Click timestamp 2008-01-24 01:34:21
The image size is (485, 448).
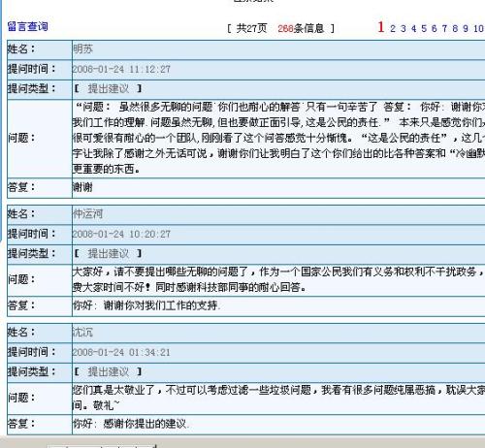coord(121,352)
